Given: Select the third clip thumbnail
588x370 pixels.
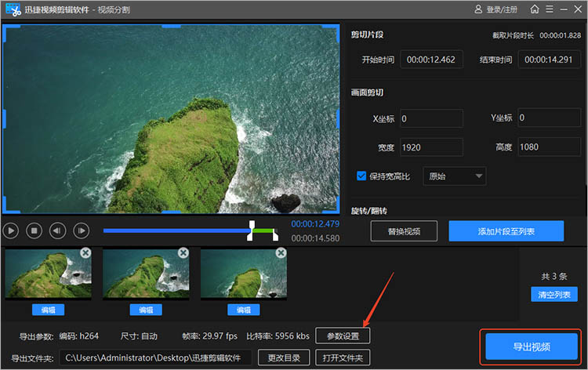Looking at the screenshot, I should tap(244, 274).
